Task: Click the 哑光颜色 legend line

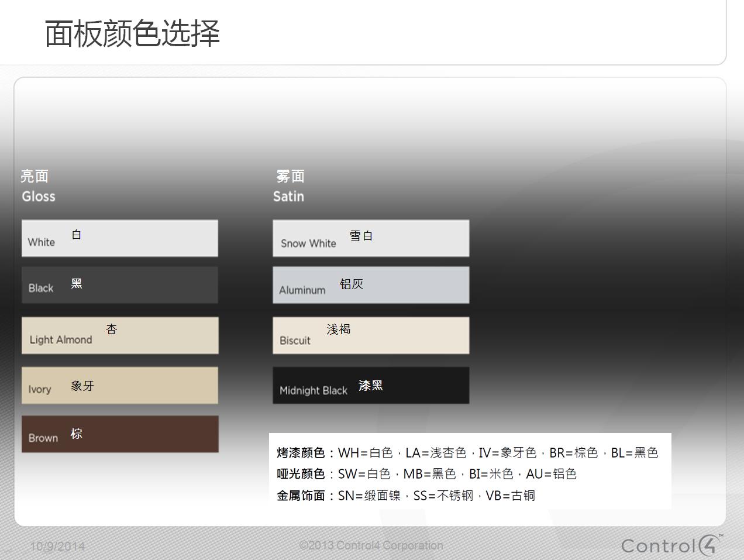Action: click(x=426, y=474)
